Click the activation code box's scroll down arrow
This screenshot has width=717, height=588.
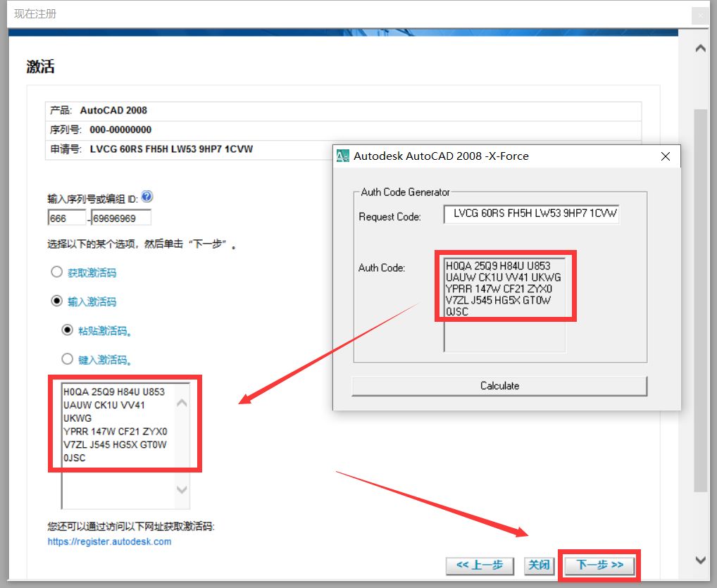[x=182, y=489]
